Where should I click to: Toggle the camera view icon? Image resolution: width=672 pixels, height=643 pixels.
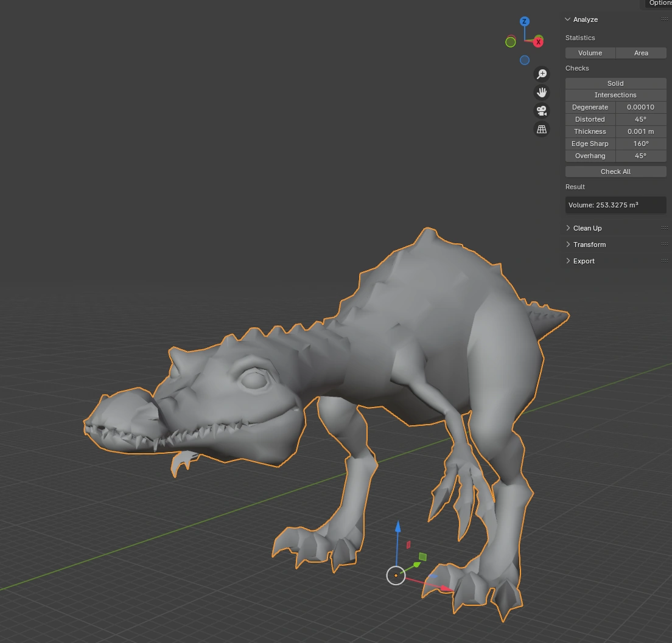tap(542, 111)
